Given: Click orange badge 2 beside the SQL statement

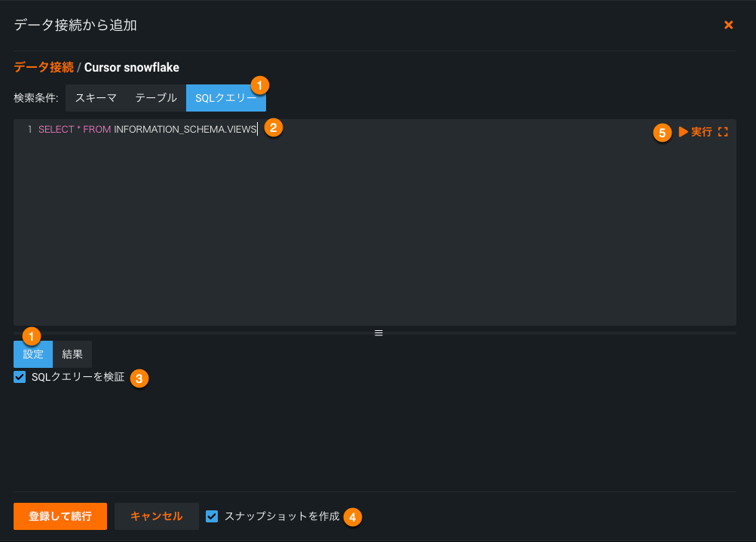Looking at the screenshot, I should [274, 127].
